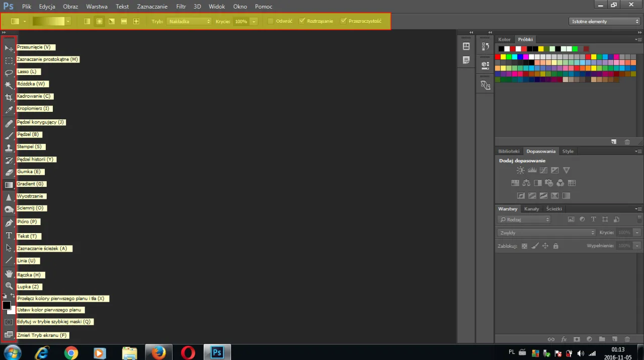This screenshot has height=360, width=644.
Task: Open the Filtr menu
Action: point(181,7)
